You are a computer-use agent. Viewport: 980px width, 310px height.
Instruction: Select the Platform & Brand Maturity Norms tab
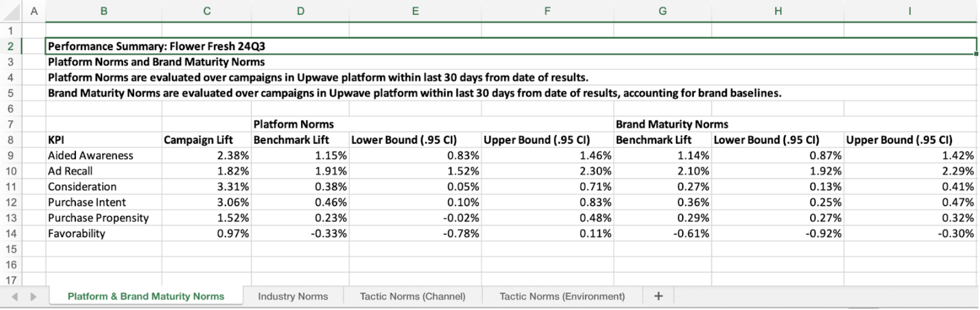point(146,296)
